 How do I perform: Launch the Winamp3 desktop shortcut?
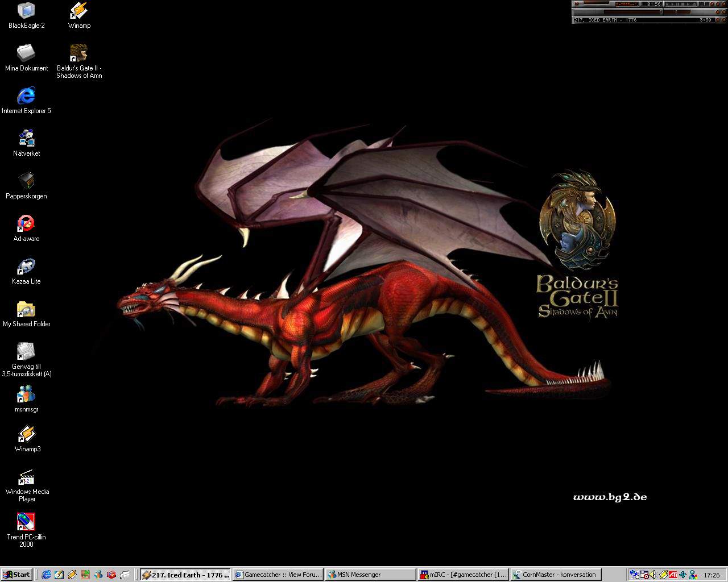point(26,439)
